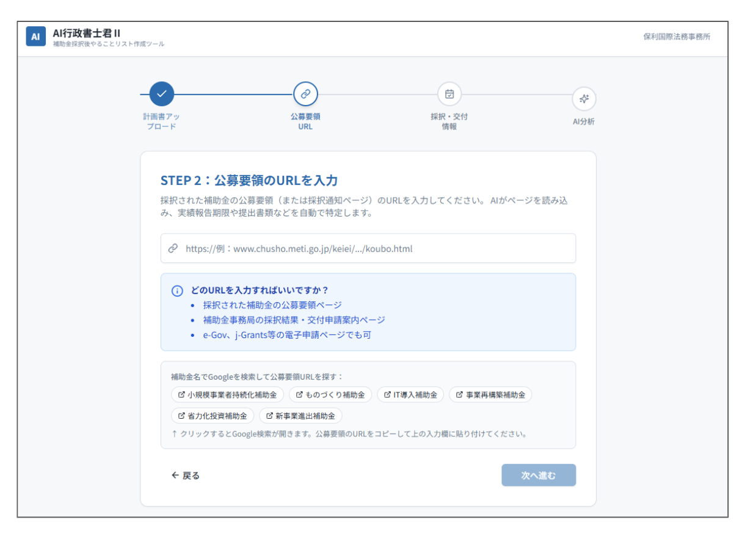
Task: Click the AI行政書士君 II app title
Action: tap(86, 33)
